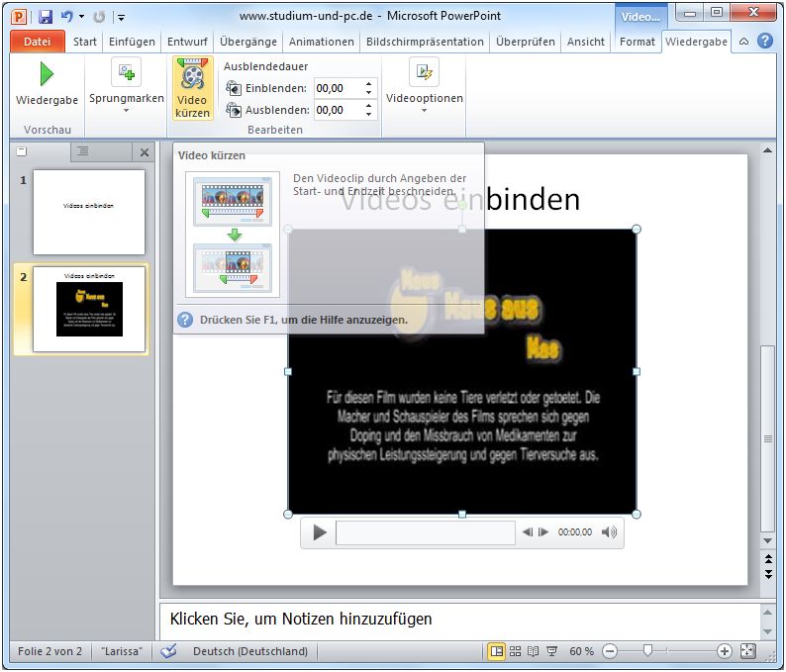Fit slide to current window icon
Image resolution: width=786 pixels, height=672 pixels.
[x=747, y=651]
